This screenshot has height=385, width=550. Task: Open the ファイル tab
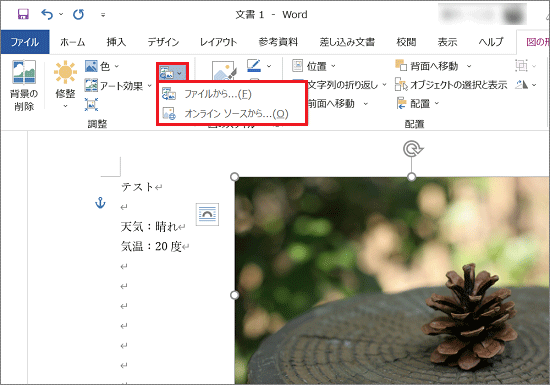point(25,42)
